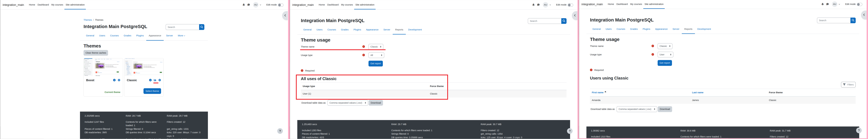Image resolution: width=868 pixels, height=139 pixels.
Task: Click 'Amanda' first name cell
Action: [596, 100]
